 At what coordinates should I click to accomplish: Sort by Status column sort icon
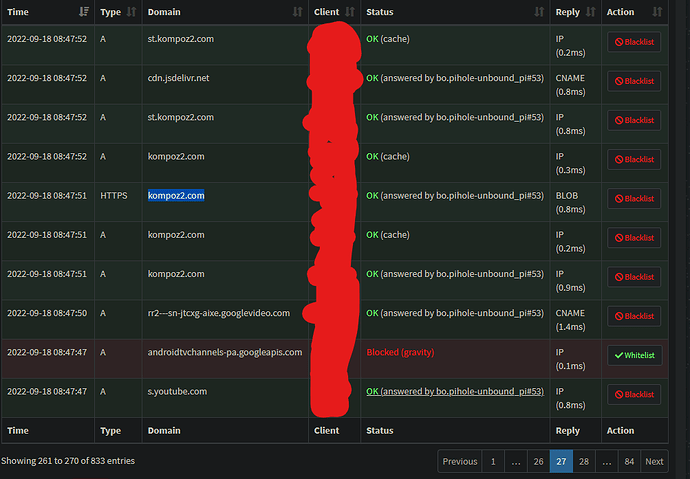538,12
